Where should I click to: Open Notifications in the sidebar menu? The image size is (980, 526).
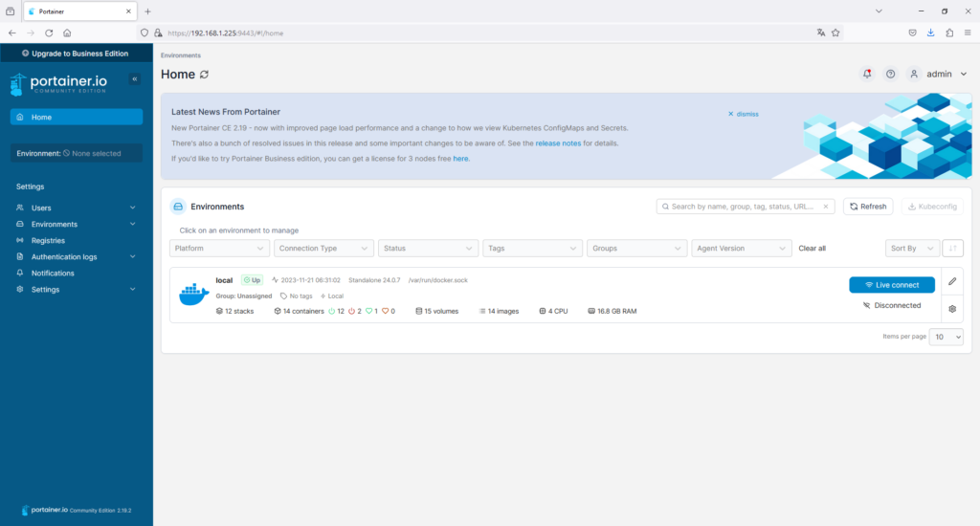tap(53, 274)
